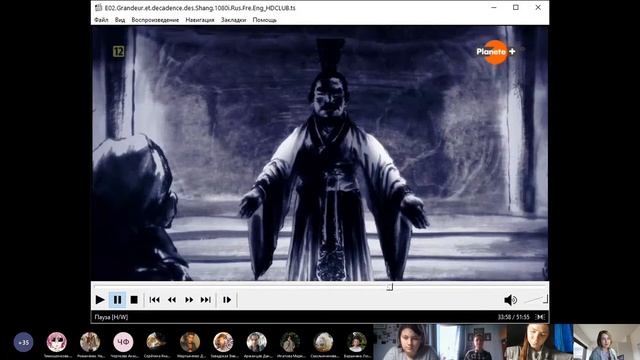Show the +35 additional participants
640x360 pixels.
[x=23, y=342]
